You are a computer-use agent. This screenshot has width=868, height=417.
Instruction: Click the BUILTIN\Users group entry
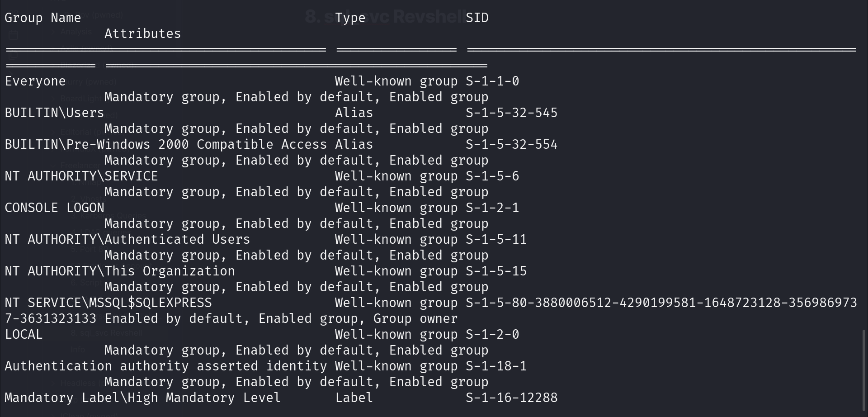pos(54,113)
